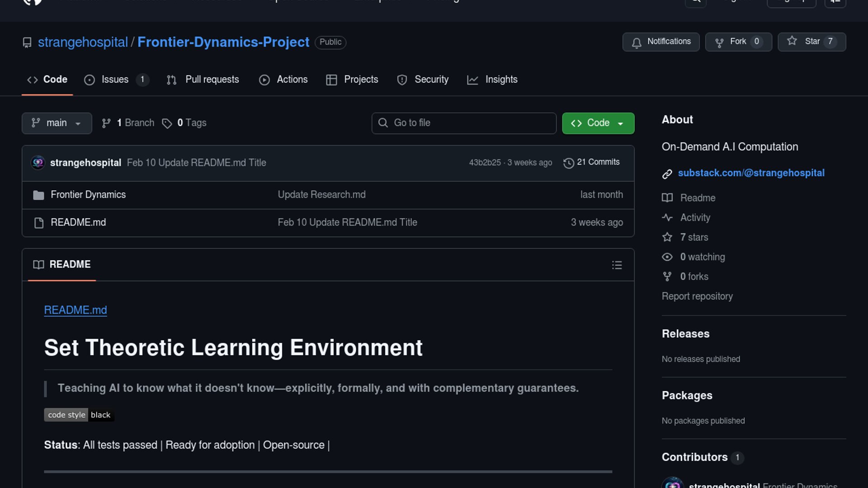Switch to the Issues tab
868x488 pixels.
click(115, 80)
